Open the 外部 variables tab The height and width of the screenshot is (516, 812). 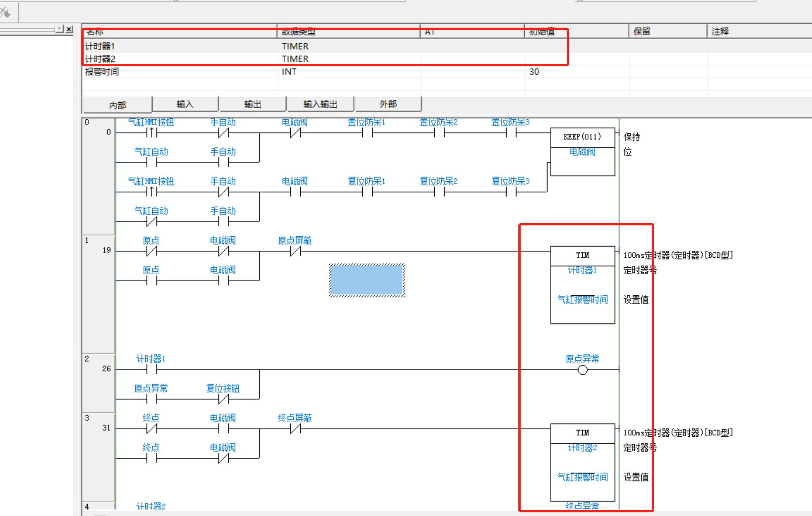(388, 104)
